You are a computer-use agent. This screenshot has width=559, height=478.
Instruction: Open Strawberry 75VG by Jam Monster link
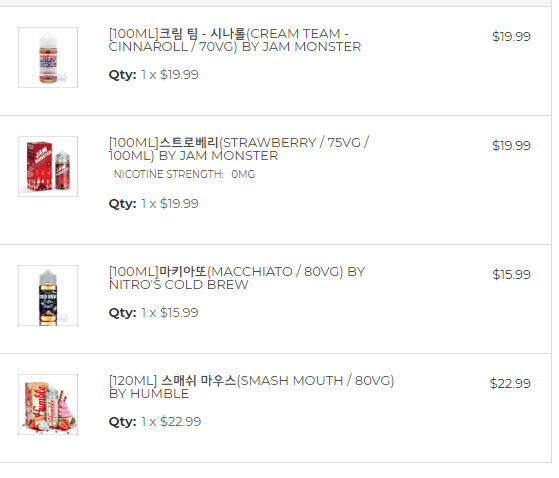[239, 149]
